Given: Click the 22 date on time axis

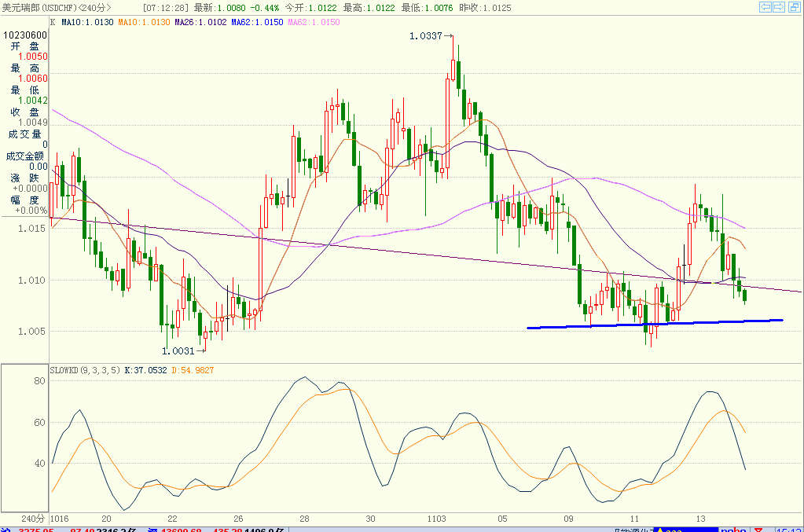Looking at the screenshot, I should (172, 519).
